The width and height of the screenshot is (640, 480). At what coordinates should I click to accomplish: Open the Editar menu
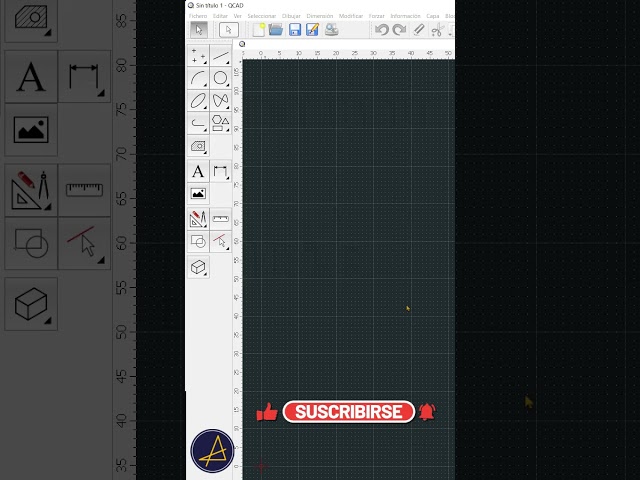point(220,16)
